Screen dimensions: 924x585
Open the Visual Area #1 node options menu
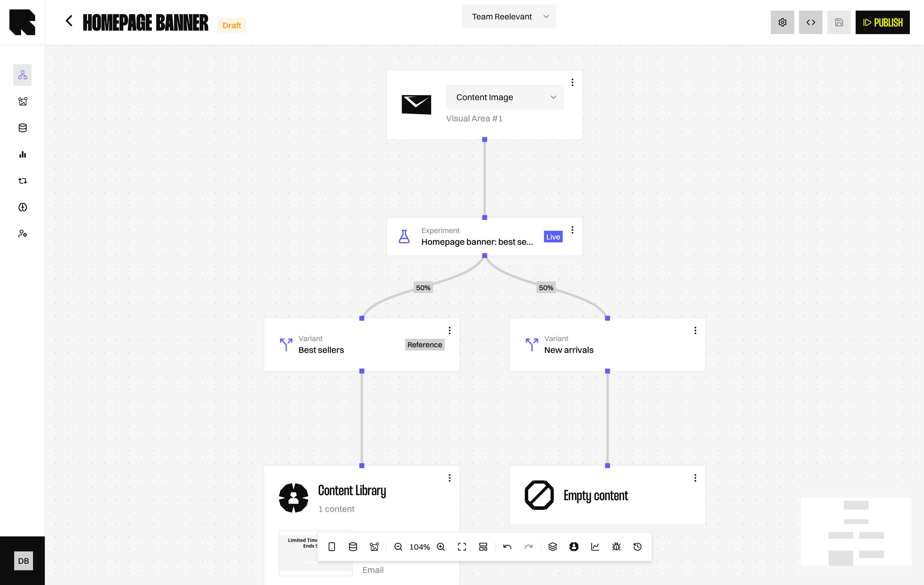click(x=572, y=82)
